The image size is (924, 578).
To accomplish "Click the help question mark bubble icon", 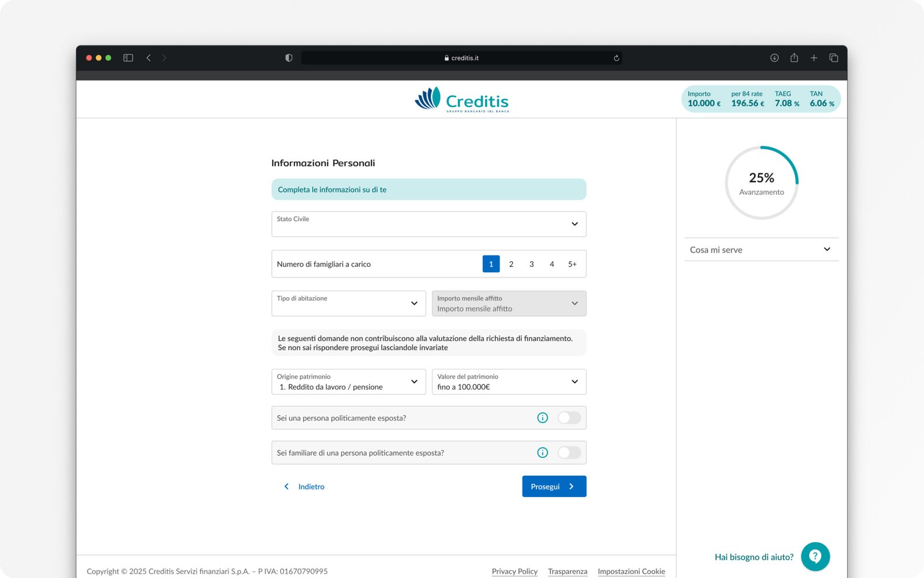I will 815,556.
